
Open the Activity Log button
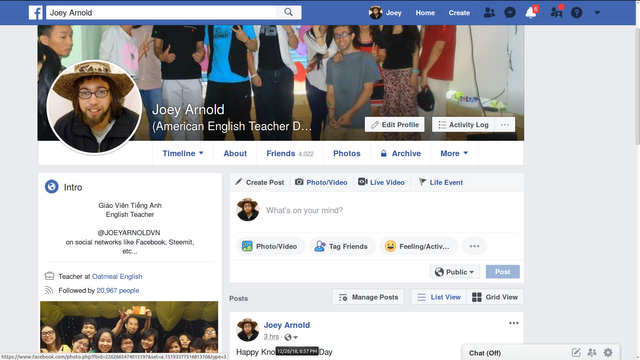(x=463, y=124)
